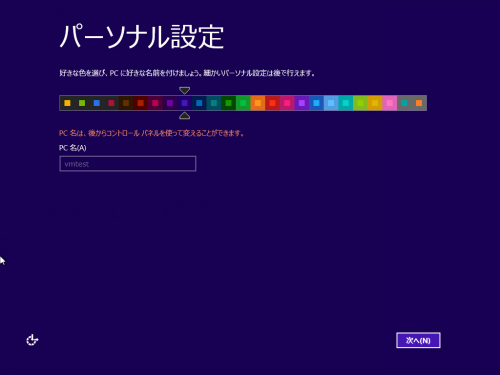This screenshot has width=500, height=375.
Task: Select the bright green color swatch
Action: pyautogui.click(x=243, y=103)
